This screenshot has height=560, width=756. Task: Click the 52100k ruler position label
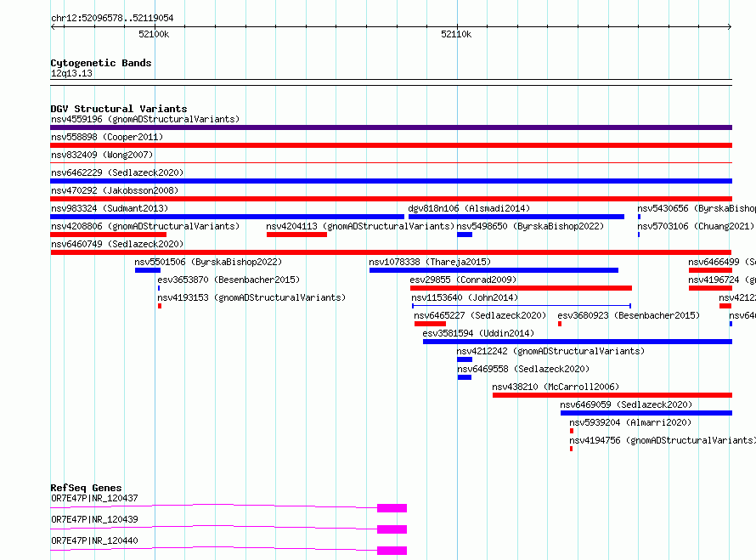tap(154, 34)
